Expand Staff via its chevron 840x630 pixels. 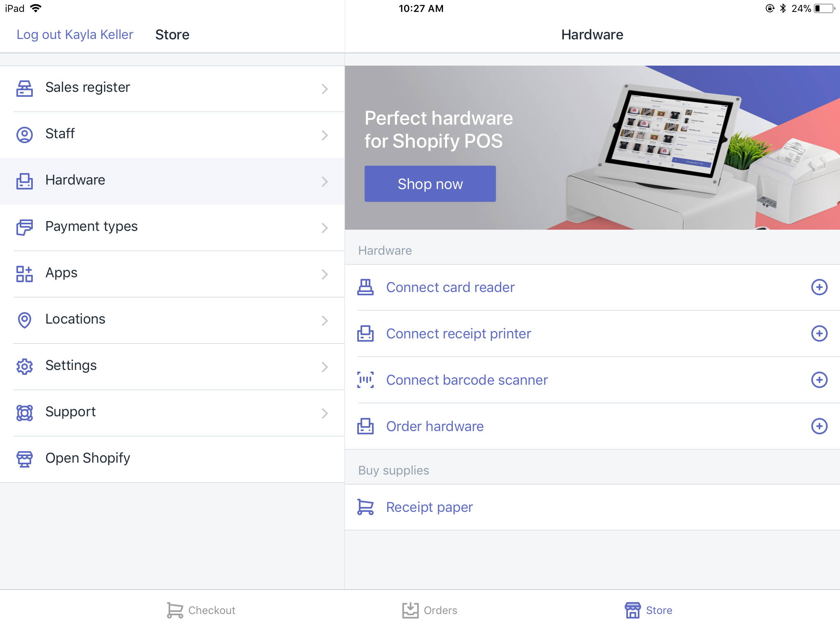click(325, 135)
